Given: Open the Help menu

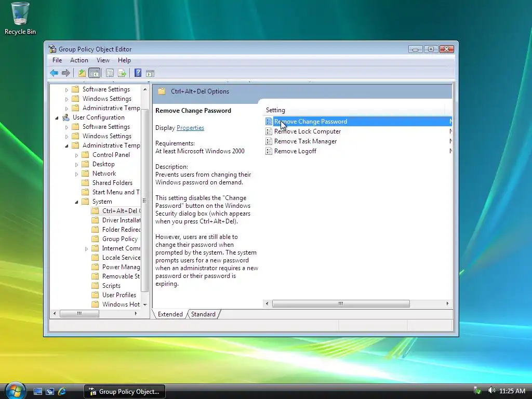Looking at the screenshot, I should (x=124, y=60).
